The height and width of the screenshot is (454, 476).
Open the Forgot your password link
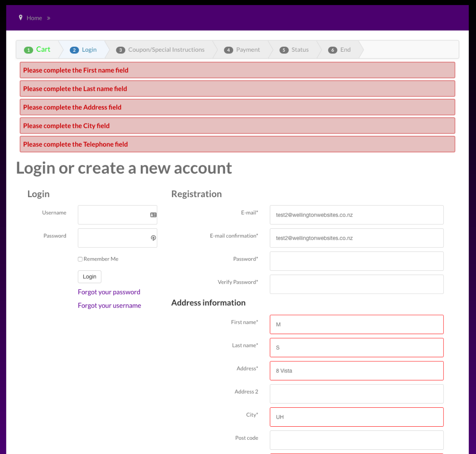pyautogui.click(x=109, y=292)
